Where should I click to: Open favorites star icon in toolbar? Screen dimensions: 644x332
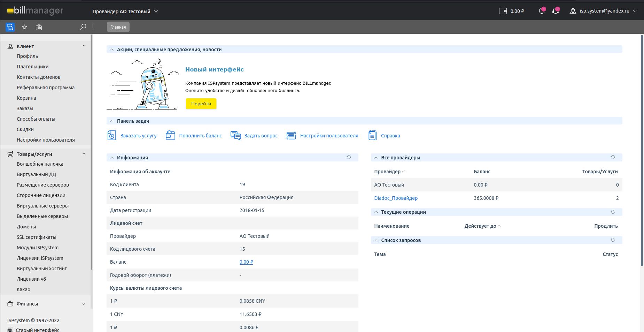24,27
